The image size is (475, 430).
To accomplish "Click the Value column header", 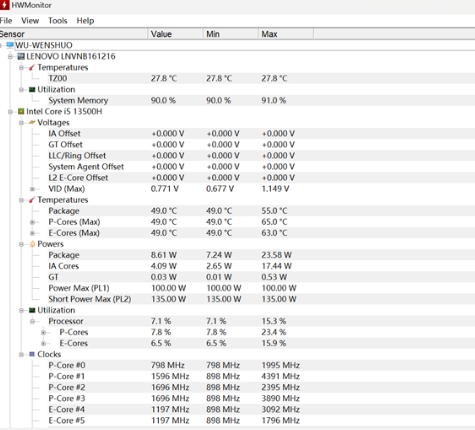I will [175, 34].
